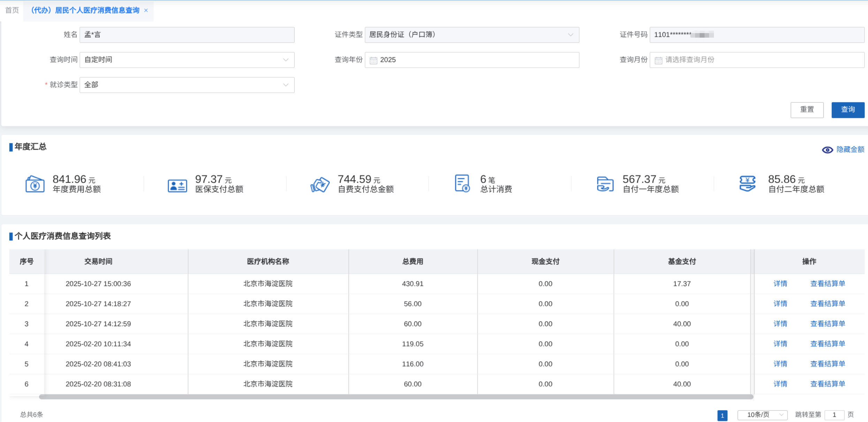868x422 pixels.
Task: Click calendar icon in 查询月份 field
Action: [x=658, y=60]
